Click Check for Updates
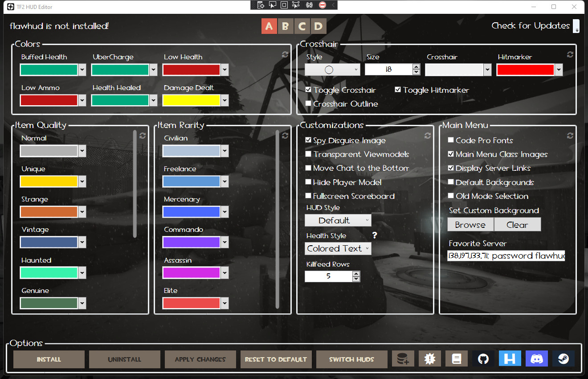Screen dimensions: 588x379 click(531, 25)
